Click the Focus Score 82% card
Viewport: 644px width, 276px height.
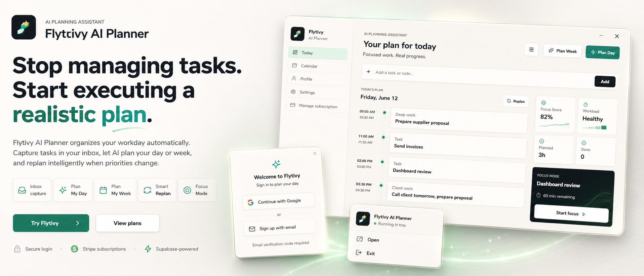[555, 114]
